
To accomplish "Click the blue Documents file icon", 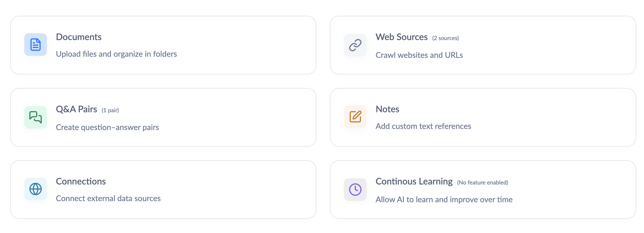I will pyautogui.click(x=36, y=45).
